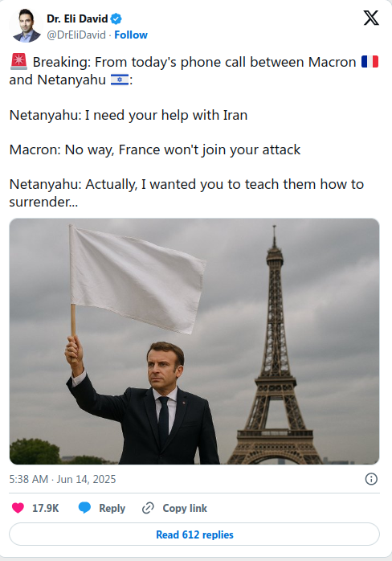Click the siren emoji in tweet
This screenshot has height=561, width=392.
(18, 62)
